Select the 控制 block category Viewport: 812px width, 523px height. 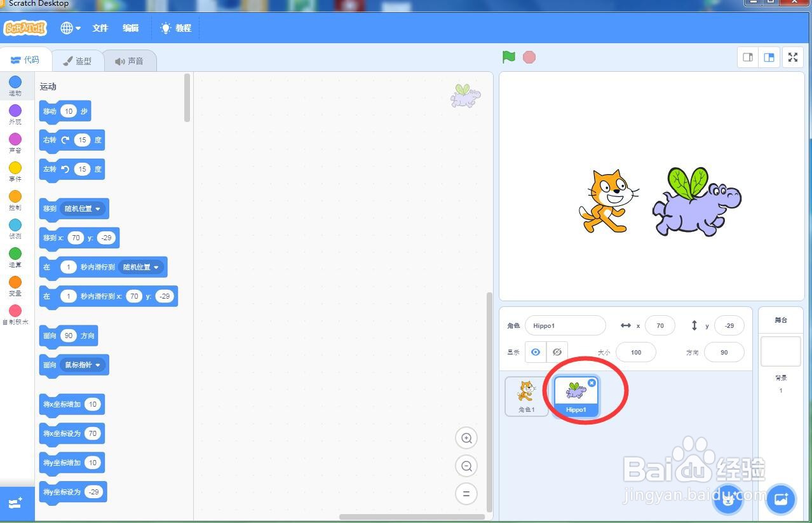click(x=15, y=200)
